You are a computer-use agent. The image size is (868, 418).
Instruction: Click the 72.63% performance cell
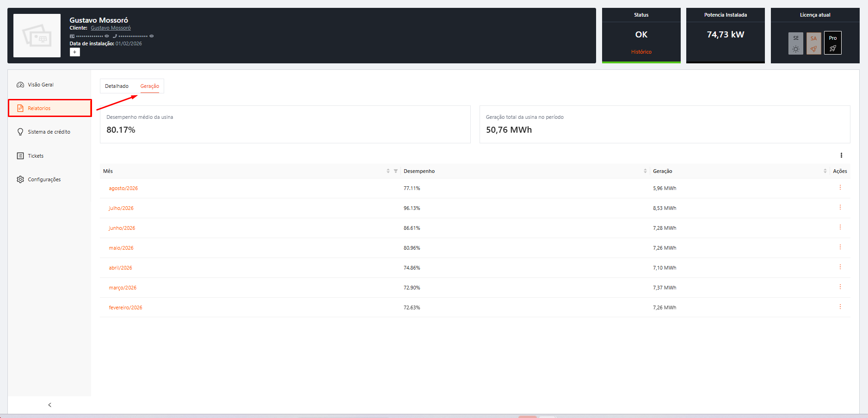(412, 307)
